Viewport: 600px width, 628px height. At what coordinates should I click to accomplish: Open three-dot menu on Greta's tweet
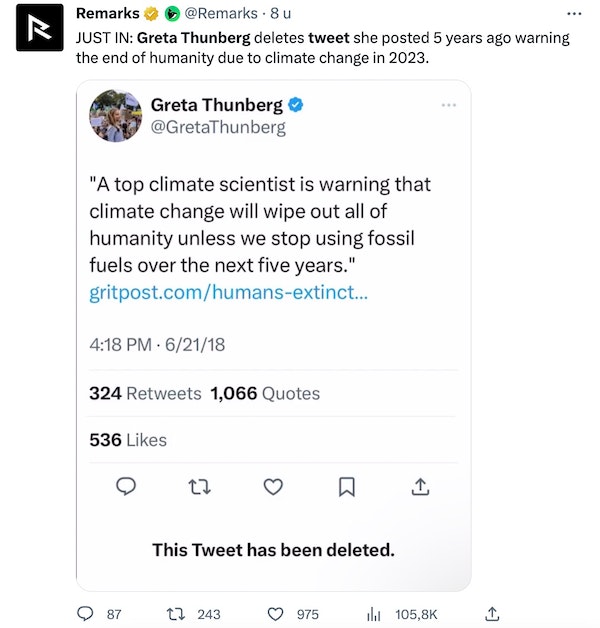click(447, 105)
